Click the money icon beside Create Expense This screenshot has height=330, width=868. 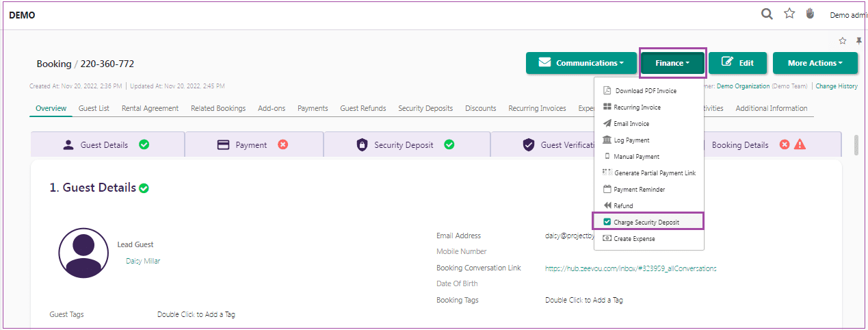[x=607, y=238]
